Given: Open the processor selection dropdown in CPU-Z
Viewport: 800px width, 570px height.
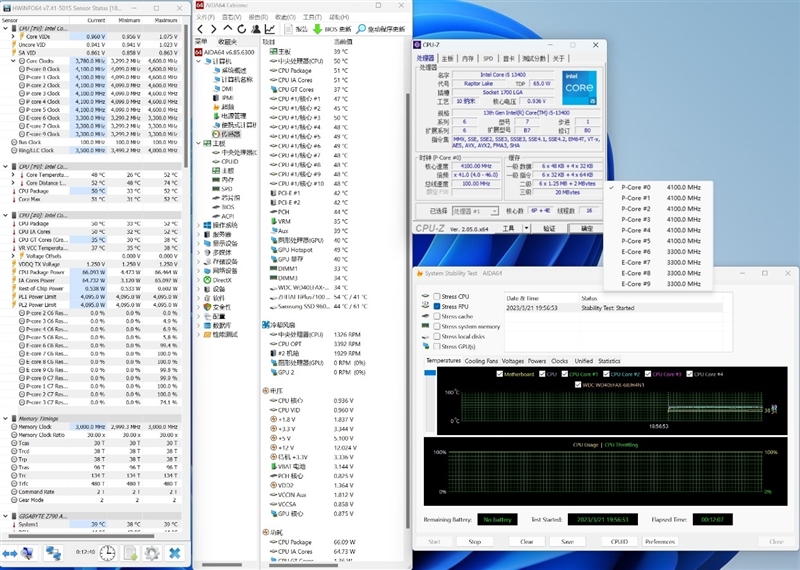Looking at the screenshot, I should [494, 211].
